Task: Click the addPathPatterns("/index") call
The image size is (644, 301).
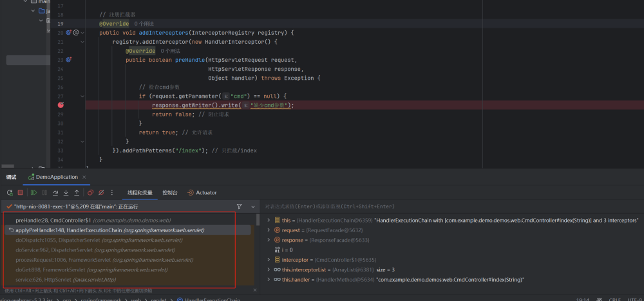Action: tap(164, 150)
